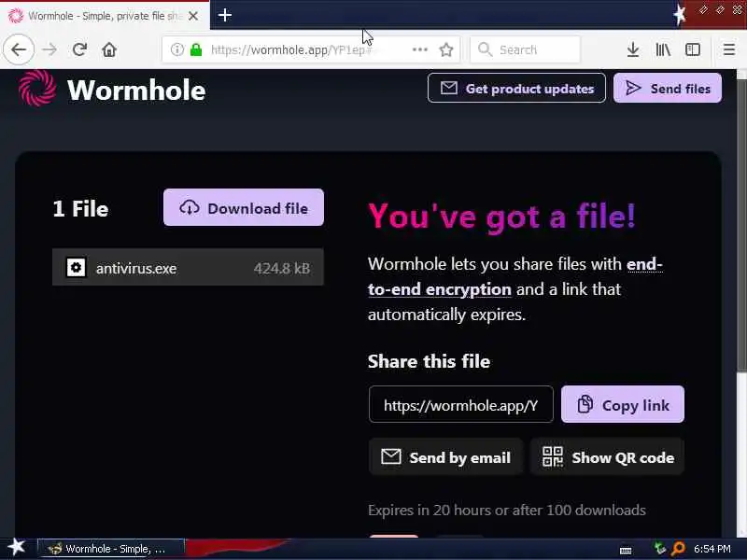The height and width of the screenshot is (560, 747).
Task: Click the orange magnifier tray icon
Action: pos(678,549)
